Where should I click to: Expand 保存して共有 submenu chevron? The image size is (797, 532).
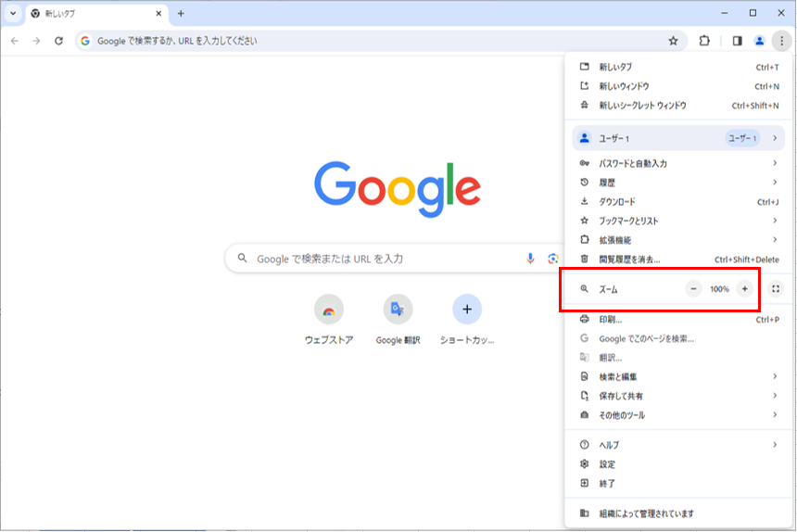pos(775,396)
